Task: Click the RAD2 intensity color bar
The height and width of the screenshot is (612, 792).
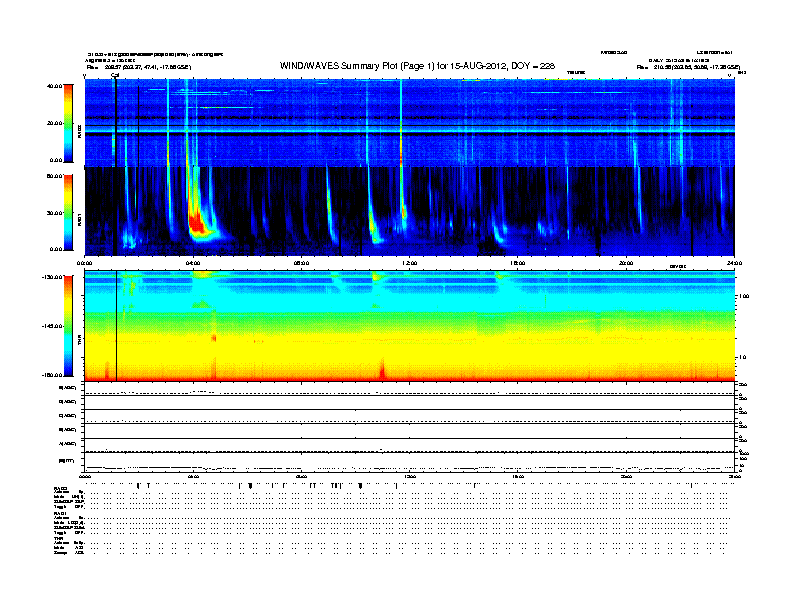Action: pos(68,123)
